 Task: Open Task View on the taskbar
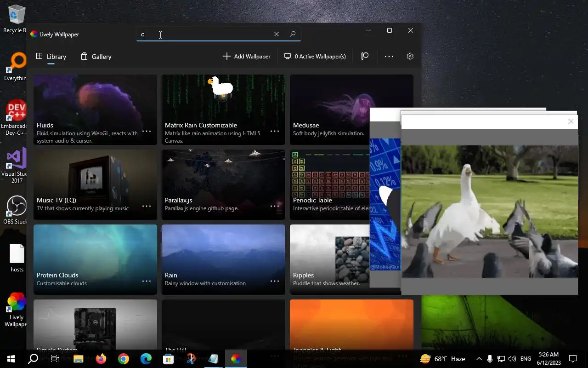click(55, 359)
